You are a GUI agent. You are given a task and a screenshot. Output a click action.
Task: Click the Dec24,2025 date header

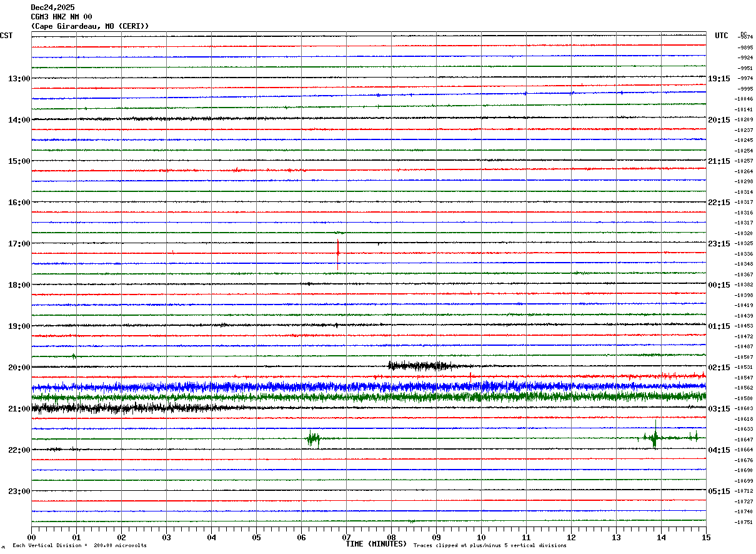[x=52, y=8]
